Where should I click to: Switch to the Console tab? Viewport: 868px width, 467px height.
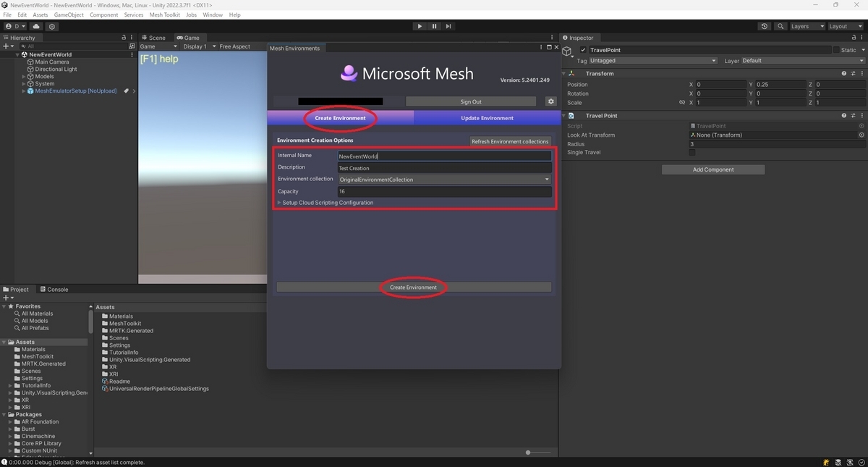(54, 289)
